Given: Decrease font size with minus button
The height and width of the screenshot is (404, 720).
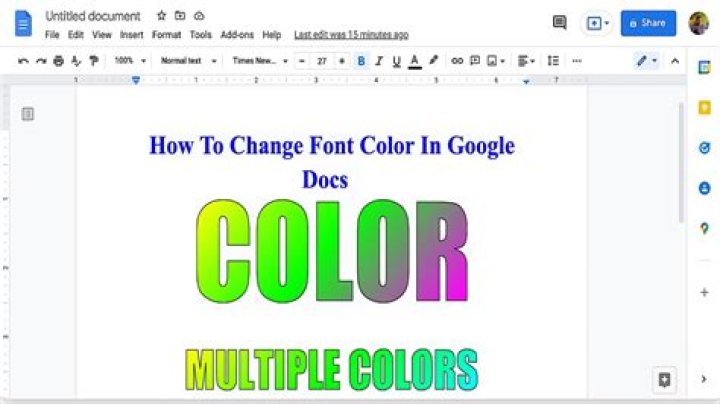Looking at the screenshot, I should [302, 61].
